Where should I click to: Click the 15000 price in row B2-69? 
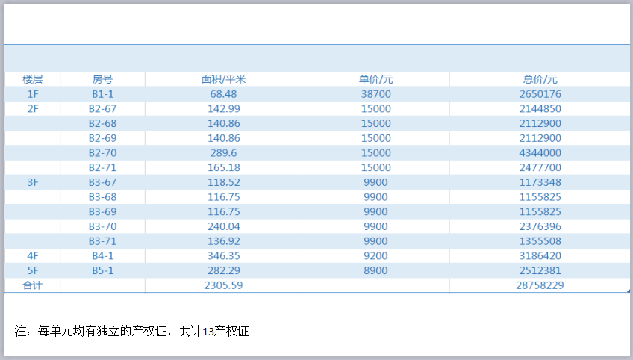(x=376, y=138)
